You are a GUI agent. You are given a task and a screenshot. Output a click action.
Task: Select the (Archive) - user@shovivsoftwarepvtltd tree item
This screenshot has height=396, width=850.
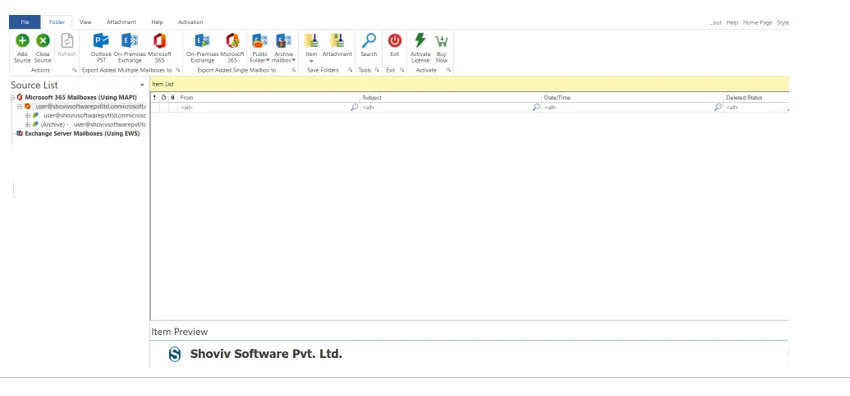[93, 125]
